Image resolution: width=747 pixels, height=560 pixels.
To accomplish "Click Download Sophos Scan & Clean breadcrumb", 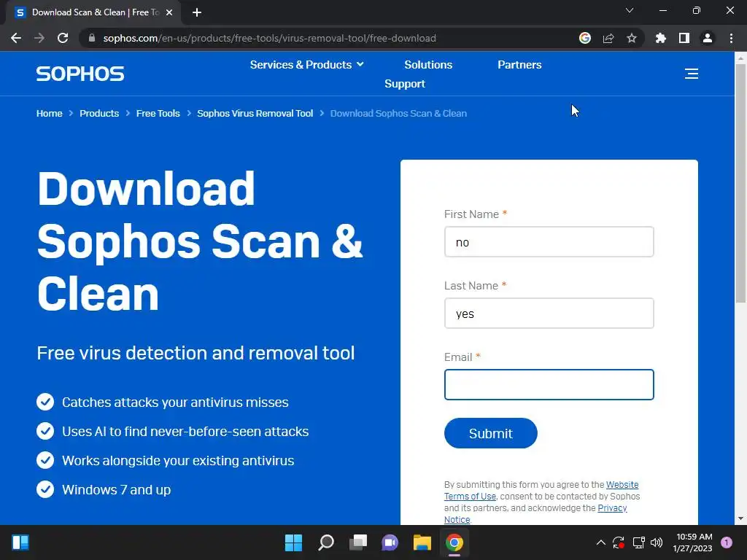I will coord(398,113).
